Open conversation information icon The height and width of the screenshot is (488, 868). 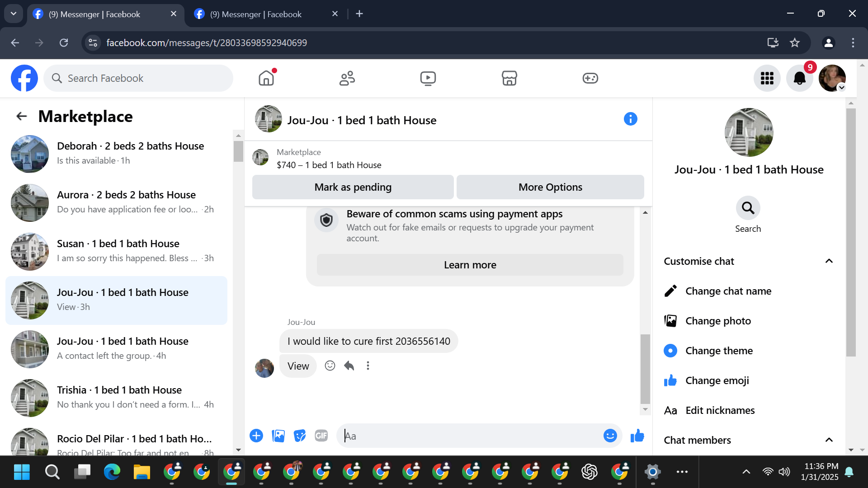(x=630, y=119)
